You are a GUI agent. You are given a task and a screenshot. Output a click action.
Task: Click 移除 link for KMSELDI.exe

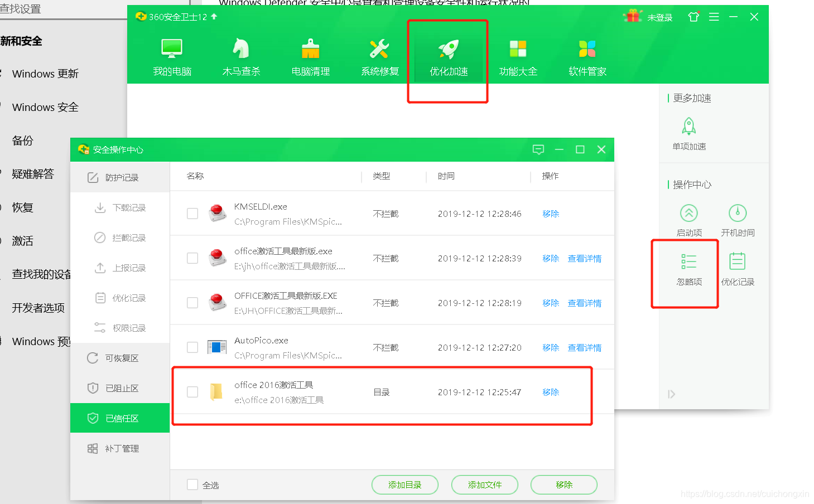click(551, 214)
